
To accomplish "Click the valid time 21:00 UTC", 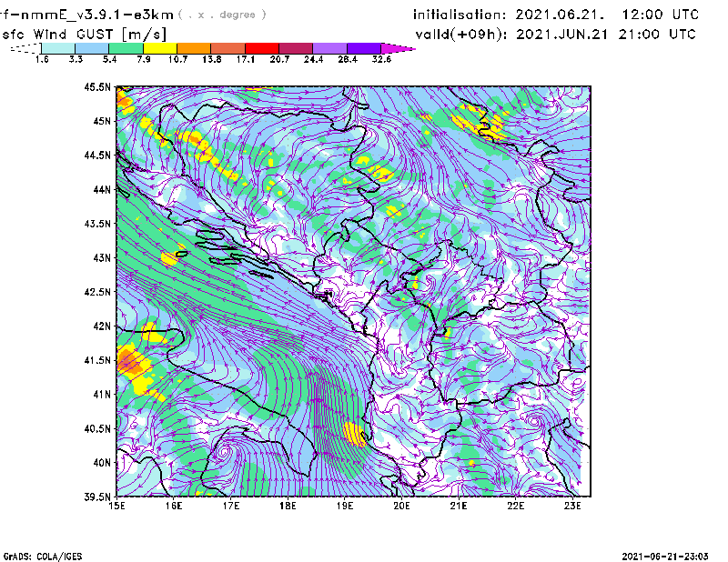I will 657,35.
